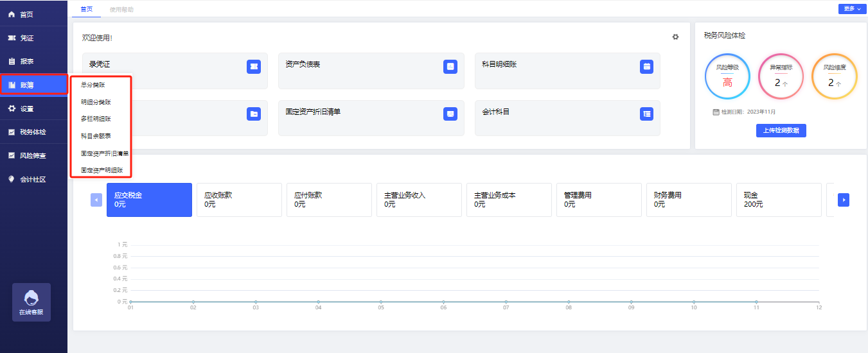Switch to the 首页 tab
This screenshot has width=868, height=353.
coord(86,9)
